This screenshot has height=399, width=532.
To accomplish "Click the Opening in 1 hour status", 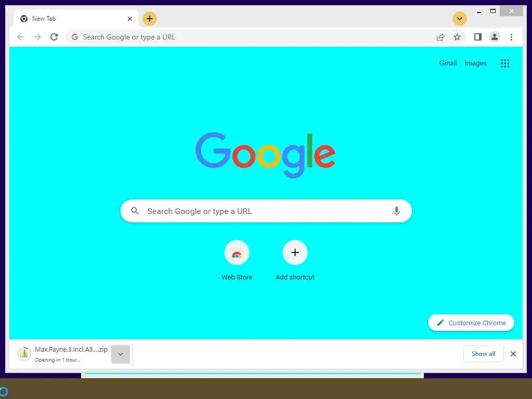I will coord(58,360).
